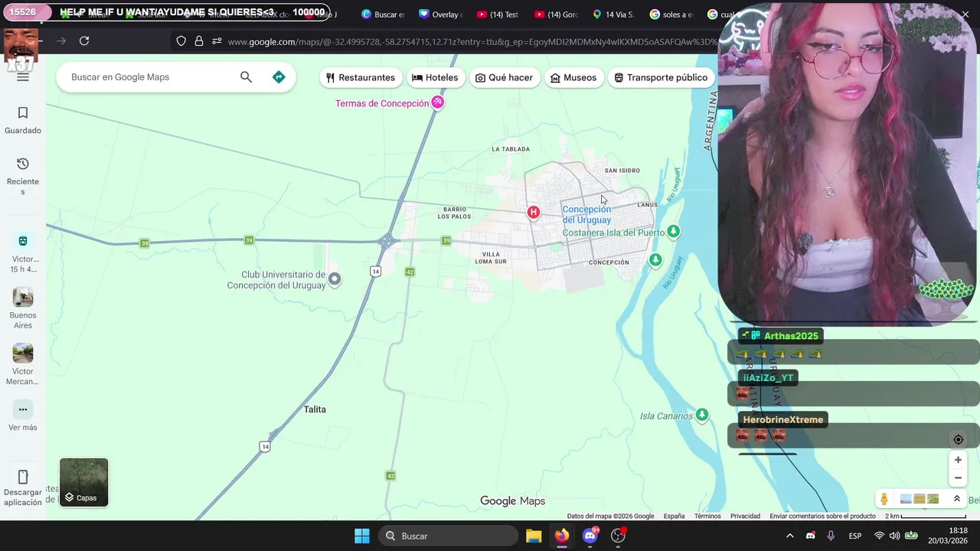Open the Windows Start menu
980x551 pixels.
click(x=362, y=536)
